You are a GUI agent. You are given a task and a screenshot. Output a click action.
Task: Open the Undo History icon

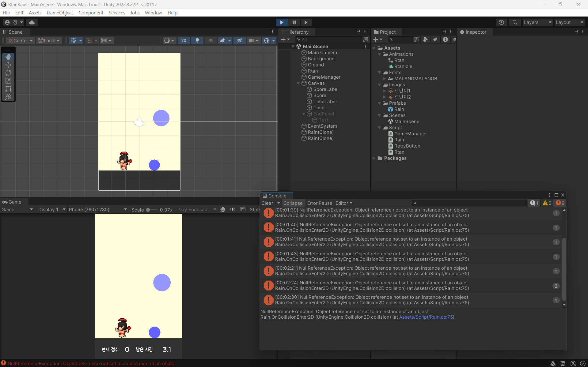pyautogui.click(x=502, y=22)
